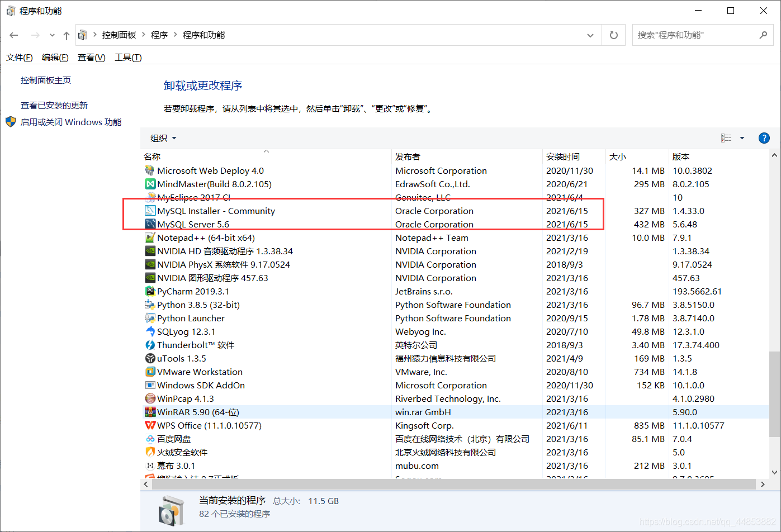Open the 组织 dropdown
Screen dimensions: 781x532
tap(163, 138)
